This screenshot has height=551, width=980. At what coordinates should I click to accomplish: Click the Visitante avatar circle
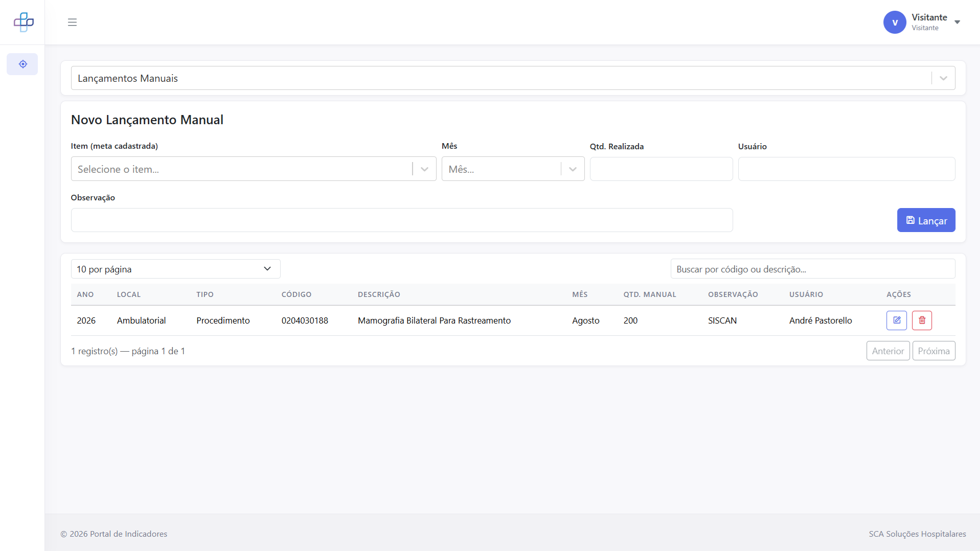pos(895,22)
